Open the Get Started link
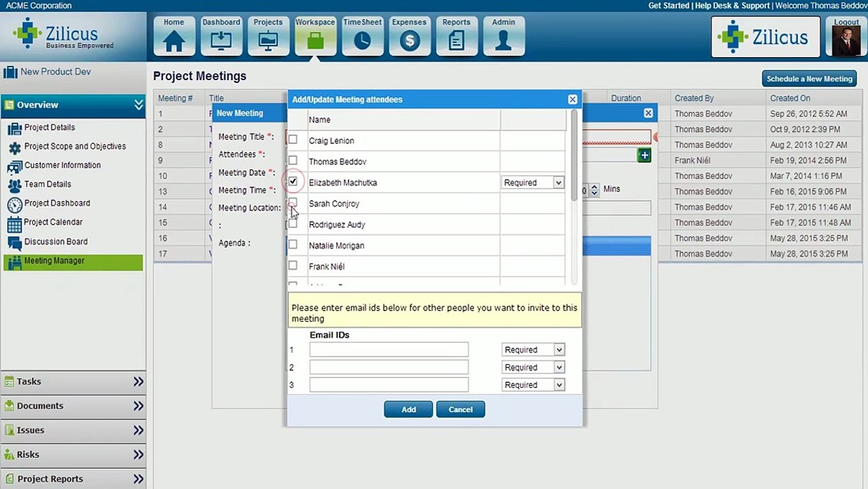Screen dimensions: 868x489 (668, 5)
